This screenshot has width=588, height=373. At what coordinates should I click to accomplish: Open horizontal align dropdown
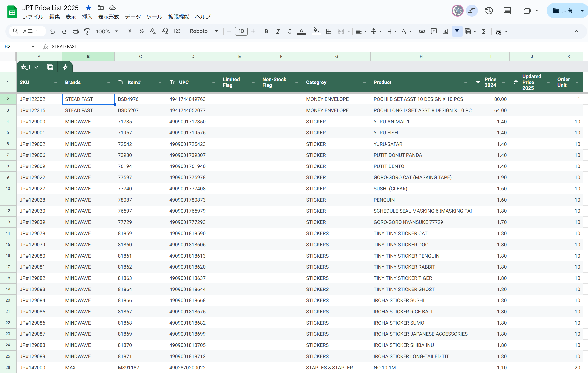pyautogui.click(x=361, y=31)
